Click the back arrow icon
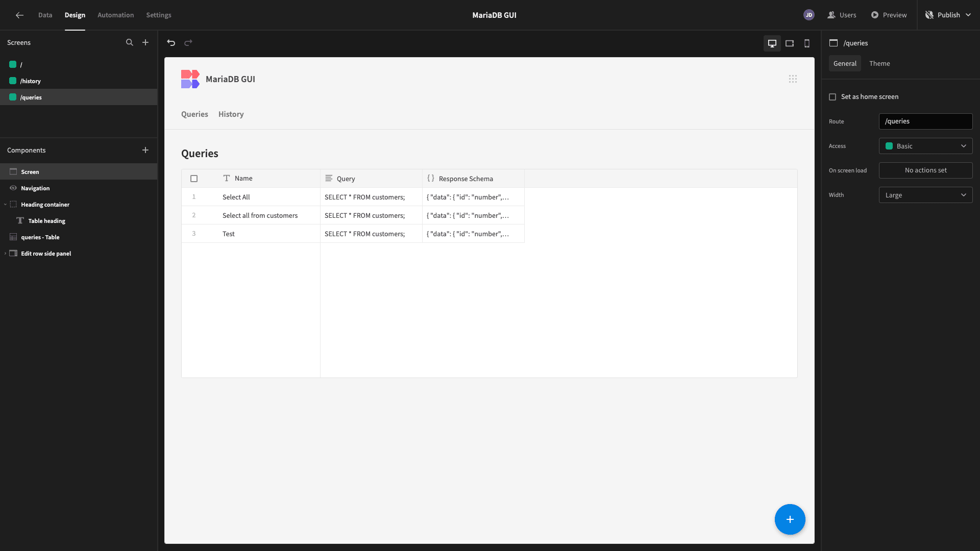Screen dimensions: 980x551 pos(19,15)
